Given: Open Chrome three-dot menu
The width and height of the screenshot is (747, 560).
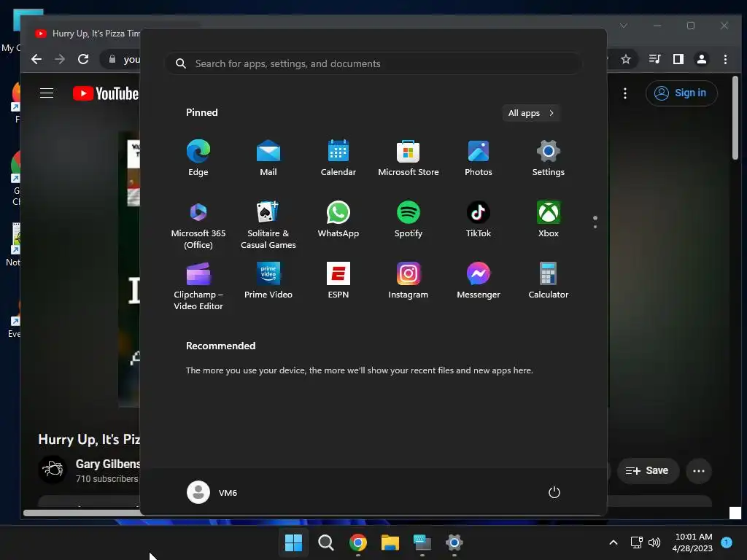Looking at the screenshot, I should point(725,59).
